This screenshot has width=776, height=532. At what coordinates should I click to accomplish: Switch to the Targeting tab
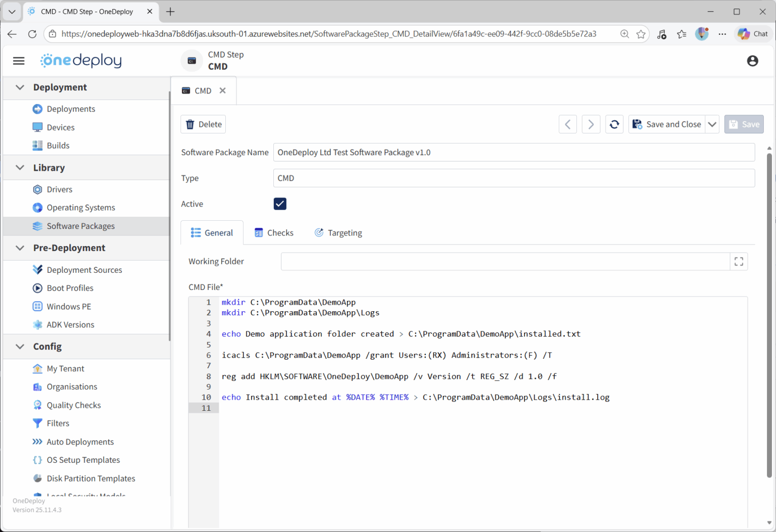[x=338, y=233]
